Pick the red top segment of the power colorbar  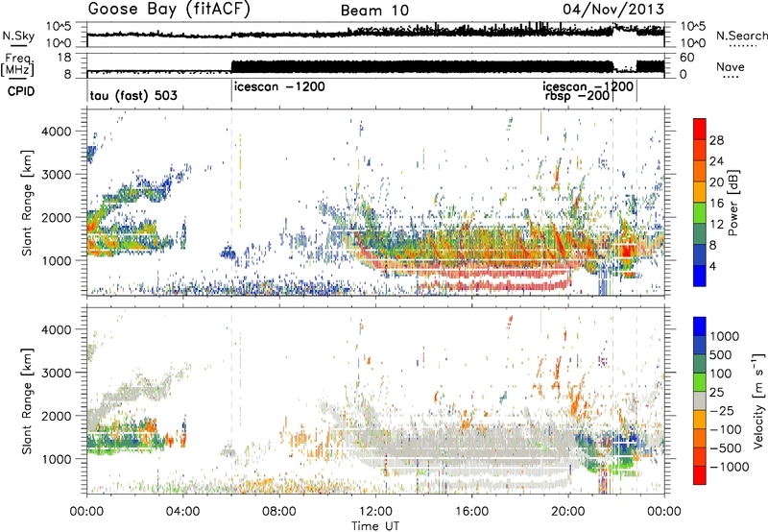(x=700, y=129)
